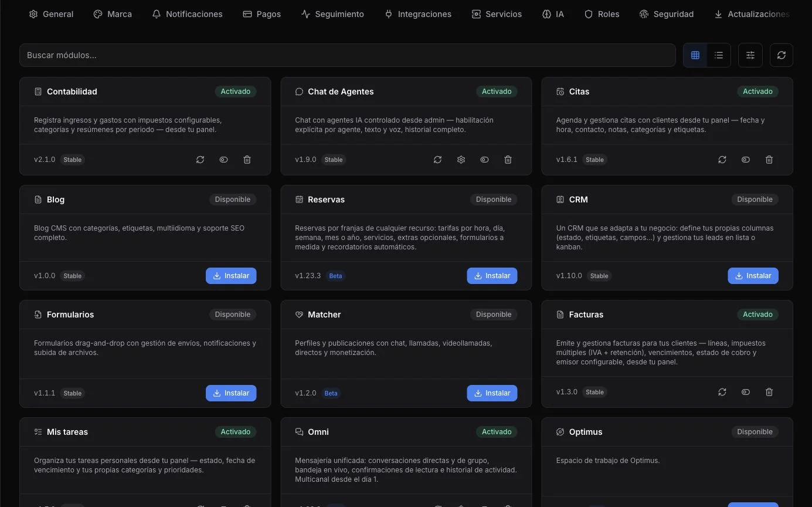Open the Notificaciones tab
The height and width of the screenshot is (507, 812).
coord(188,14)
